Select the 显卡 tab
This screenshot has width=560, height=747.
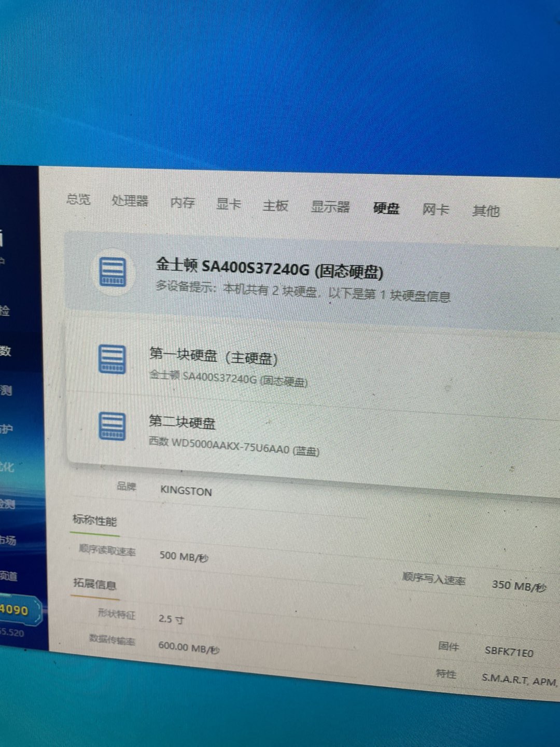(x=229, y=204)
